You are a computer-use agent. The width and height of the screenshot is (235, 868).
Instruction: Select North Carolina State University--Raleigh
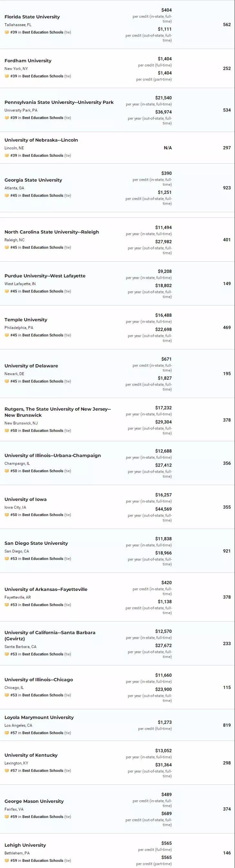click(52, 232)
